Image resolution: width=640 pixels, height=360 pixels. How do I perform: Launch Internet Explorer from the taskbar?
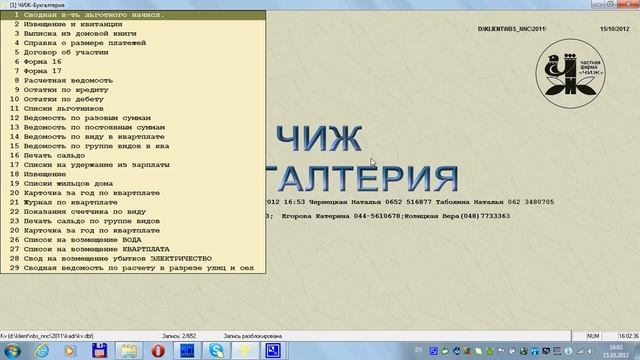(x=42, y=351)
